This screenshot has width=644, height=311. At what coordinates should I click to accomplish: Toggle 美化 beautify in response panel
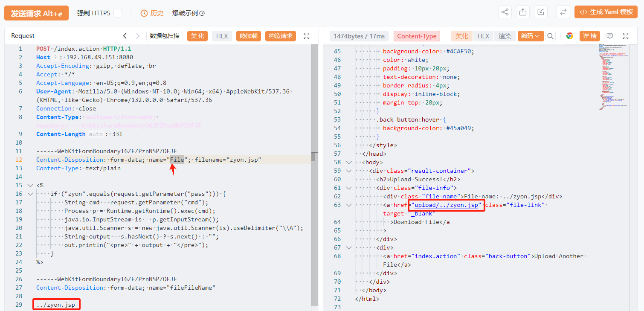pos(461,36)
